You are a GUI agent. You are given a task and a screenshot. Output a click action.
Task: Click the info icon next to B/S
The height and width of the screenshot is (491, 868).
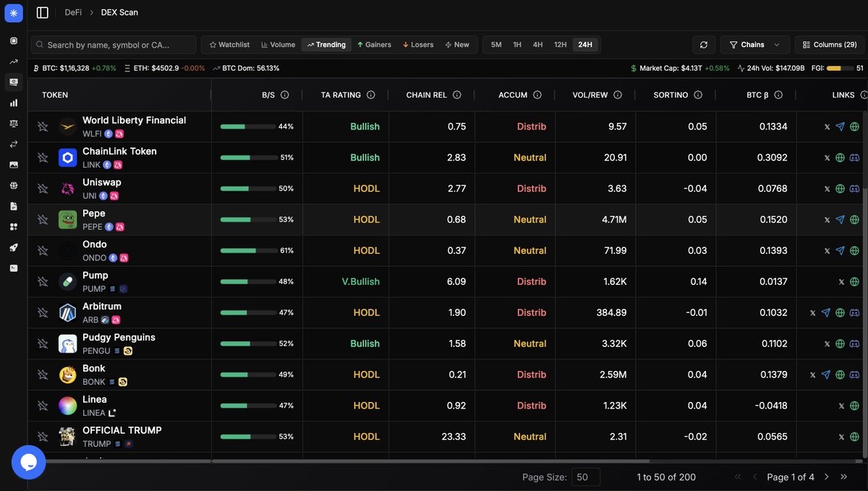[285, 95]
